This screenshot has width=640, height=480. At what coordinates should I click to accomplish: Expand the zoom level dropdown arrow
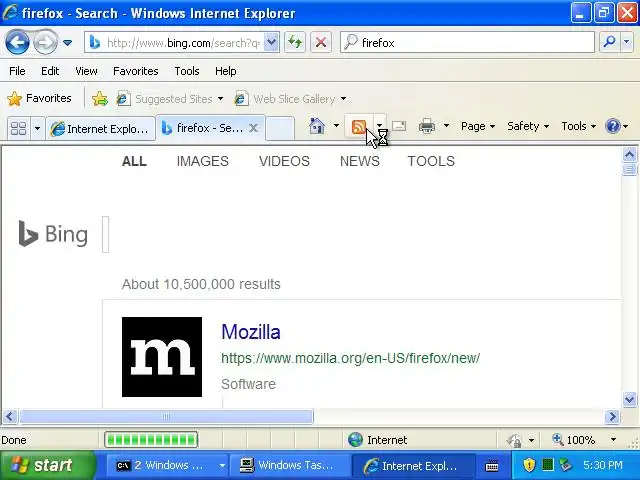[x=613, y=440]
